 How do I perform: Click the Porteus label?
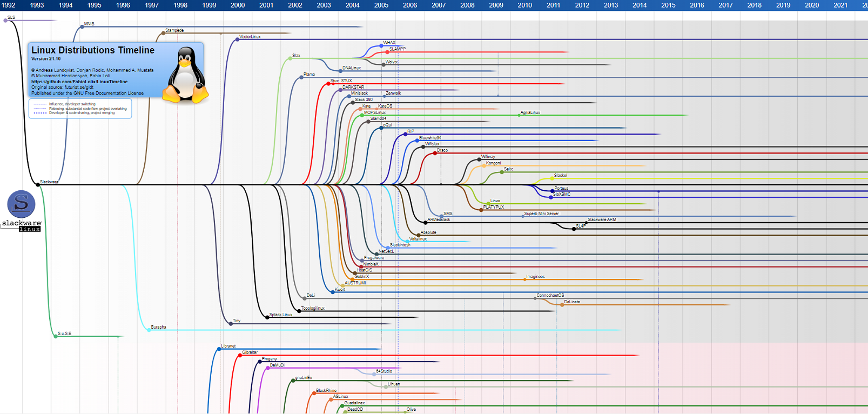(x=561, y=189)
